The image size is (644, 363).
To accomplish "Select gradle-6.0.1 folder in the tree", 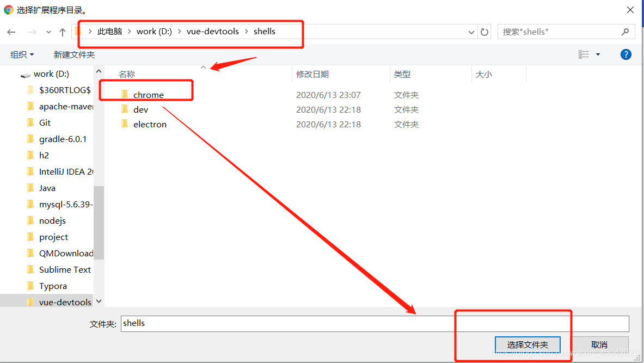I will point(63,139).
